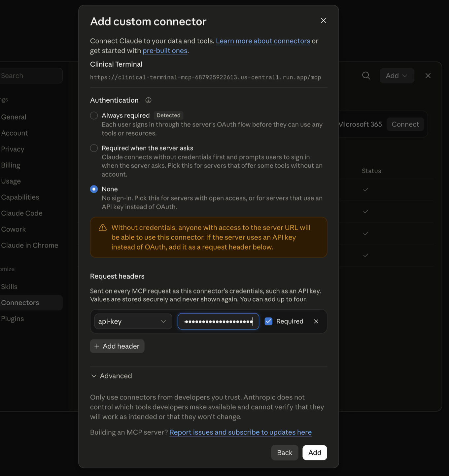Open Learn more about connectors link
This screenshot has width=449, height=476.
point(263,41)
